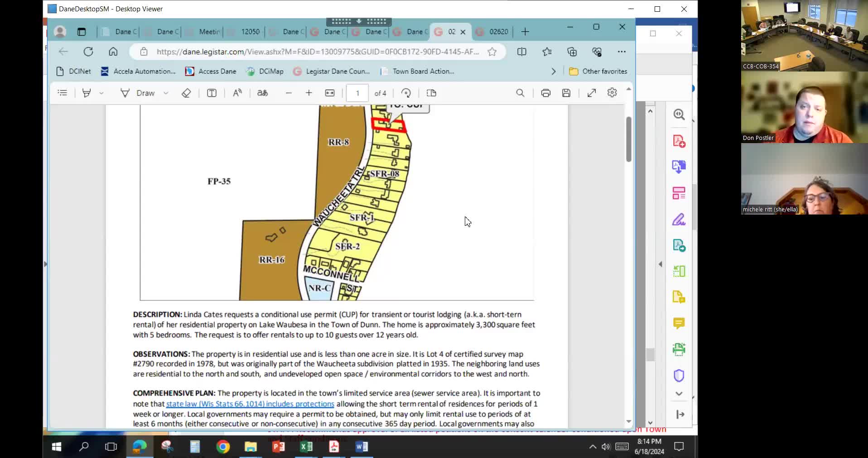This screenshot has height=458, width=868.
Task: Print the PDF document
Action: 545,93
